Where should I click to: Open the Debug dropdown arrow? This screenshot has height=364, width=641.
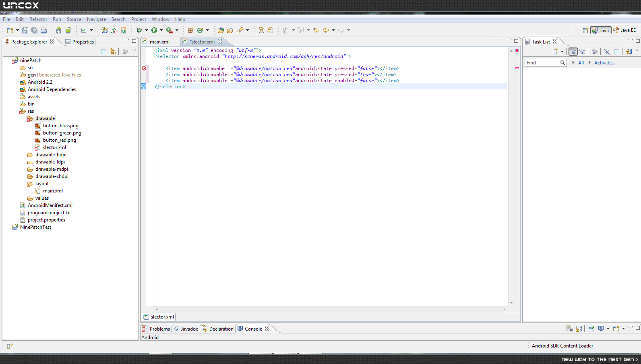pos(146,30)
